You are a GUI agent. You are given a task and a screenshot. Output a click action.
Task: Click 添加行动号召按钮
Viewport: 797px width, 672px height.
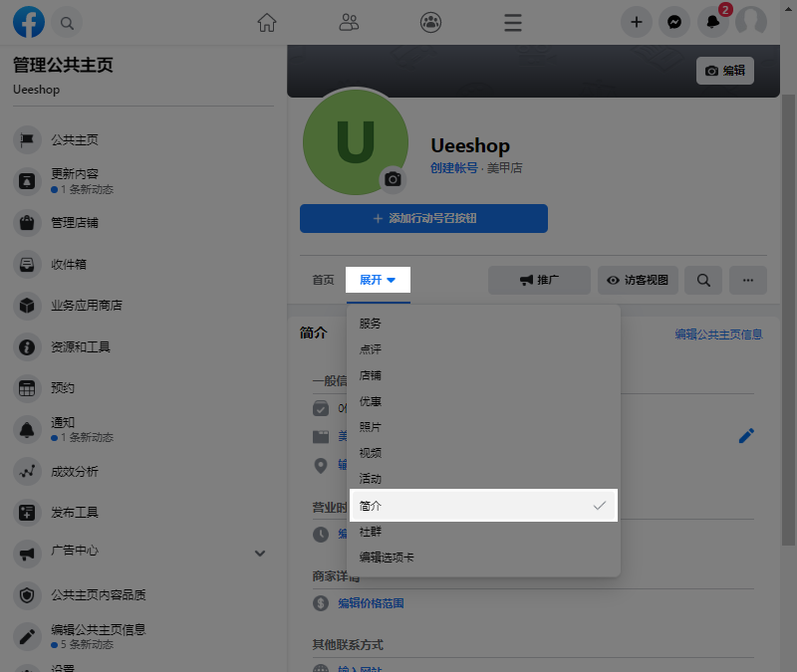pyautogui.click(x=423, y=218)
